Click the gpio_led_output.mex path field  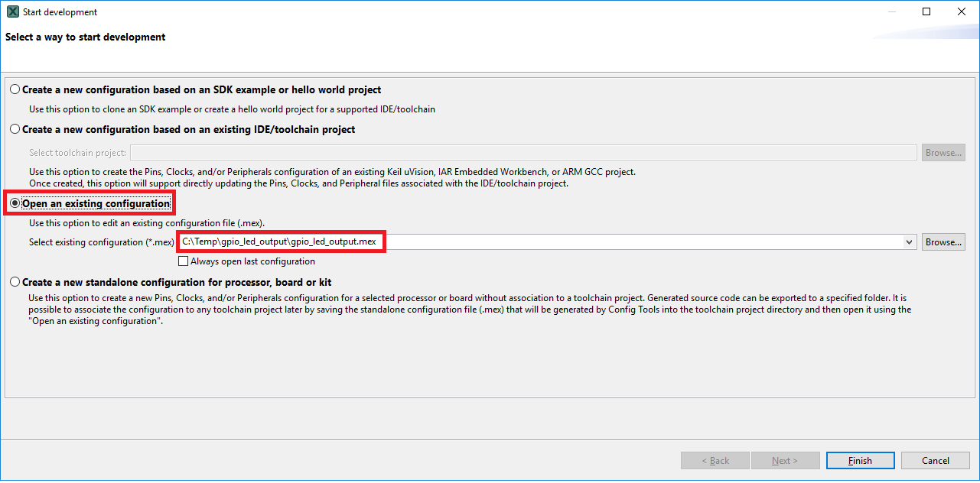(x=536, y=242)
